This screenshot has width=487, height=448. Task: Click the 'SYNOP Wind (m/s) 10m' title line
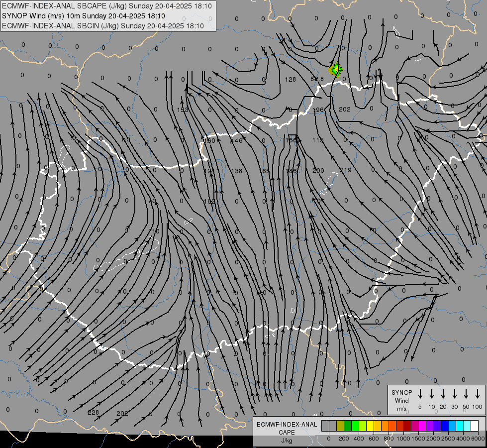point(84,16)
